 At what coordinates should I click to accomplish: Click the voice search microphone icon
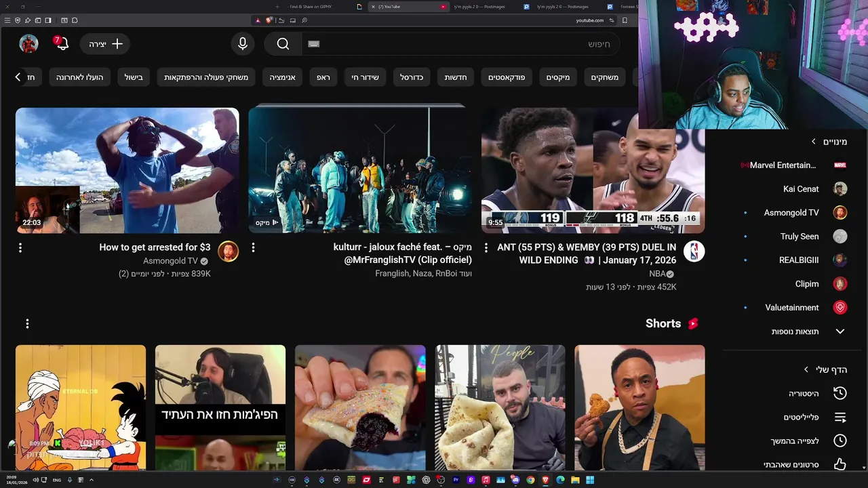click(243, 44)
